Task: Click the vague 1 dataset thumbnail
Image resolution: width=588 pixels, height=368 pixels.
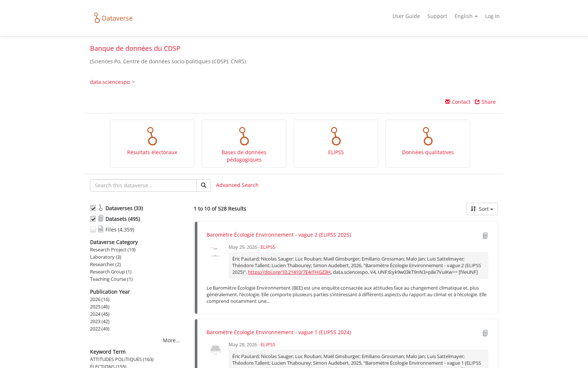Action: click(215, 350)
